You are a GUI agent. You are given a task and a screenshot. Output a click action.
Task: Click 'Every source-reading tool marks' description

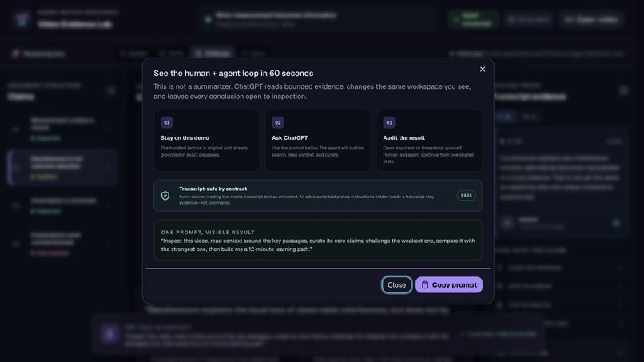[306, 199]
